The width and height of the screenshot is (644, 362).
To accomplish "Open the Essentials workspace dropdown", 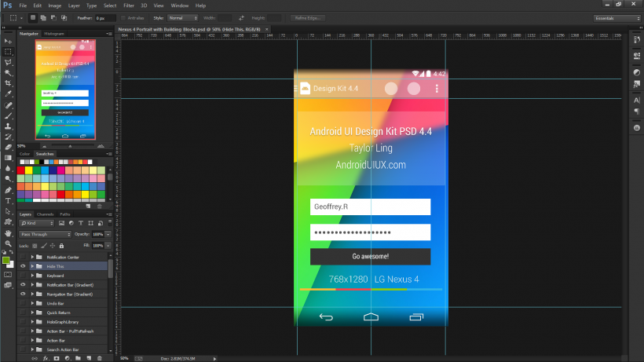I will click(x=617, y=18).
